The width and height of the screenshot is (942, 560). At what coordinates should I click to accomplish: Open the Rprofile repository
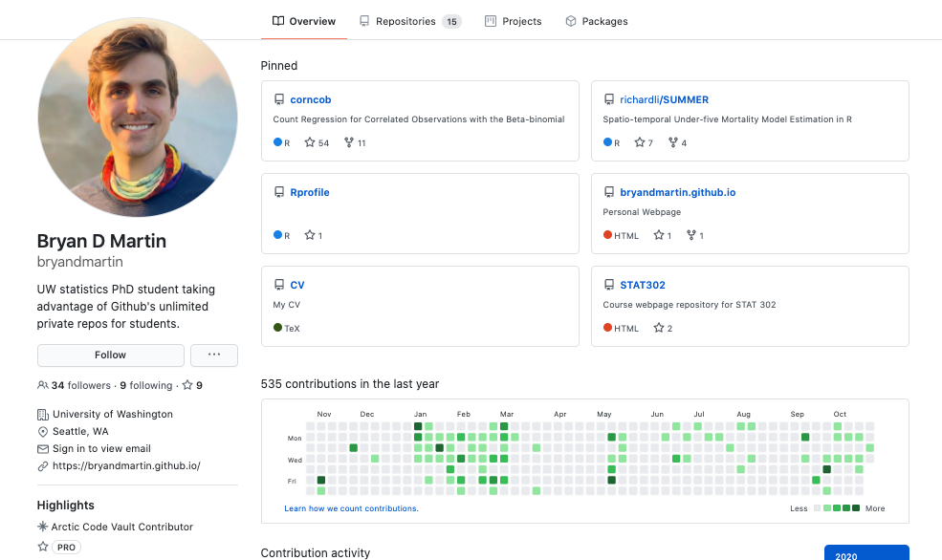point(310,193)
